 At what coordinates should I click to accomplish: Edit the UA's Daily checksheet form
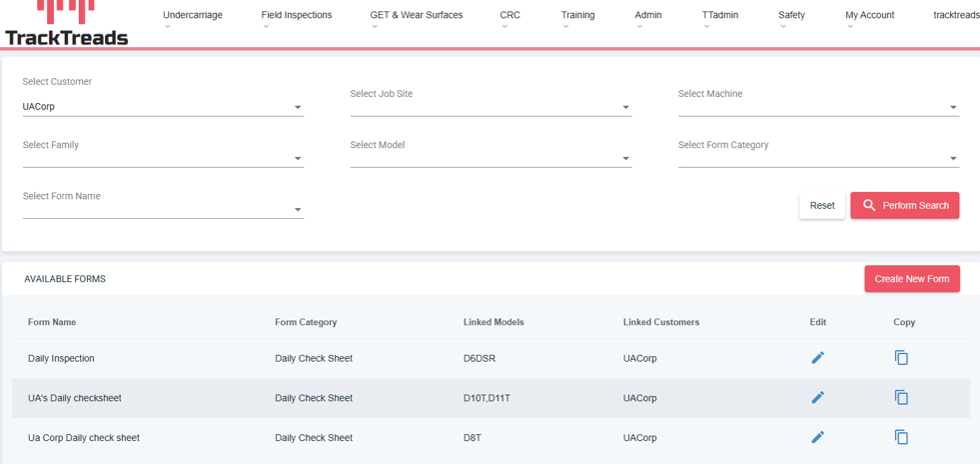(x=817, y=398)
